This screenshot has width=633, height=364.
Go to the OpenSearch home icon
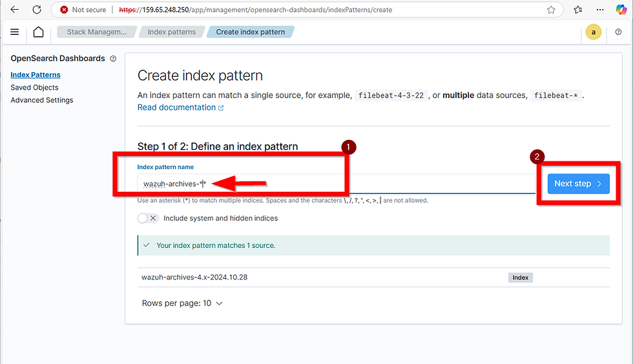tap(38, 32)
